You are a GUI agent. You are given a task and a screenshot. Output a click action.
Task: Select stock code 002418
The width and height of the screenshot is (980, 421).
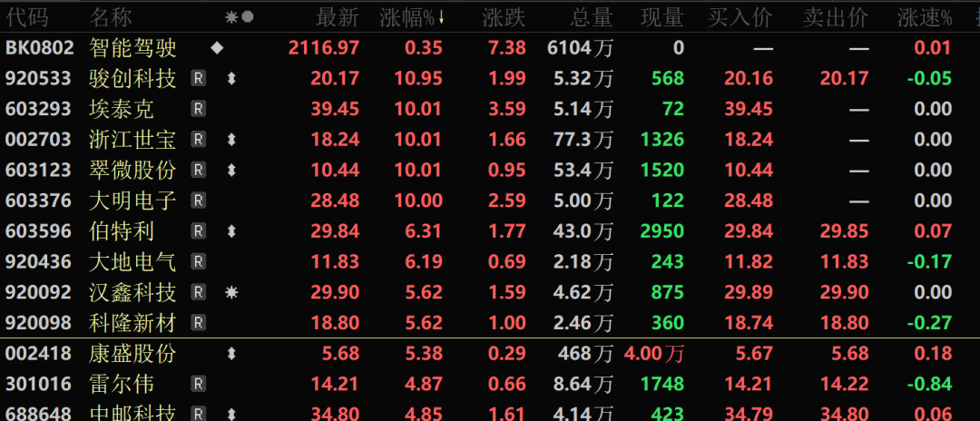pos(37,354)
